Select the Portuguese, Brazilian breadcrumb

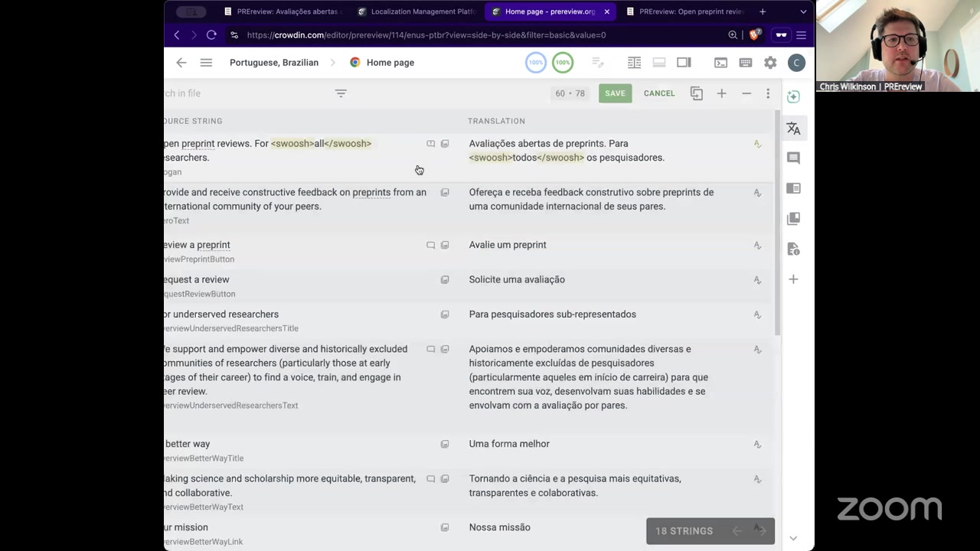pyautogui.click(x=273, y=63)
